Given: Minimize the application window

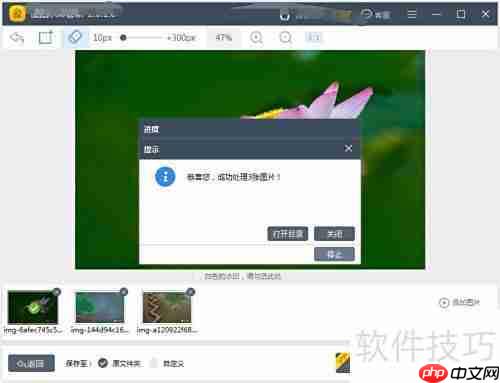Looking at the screenshot, I should pyautogui.click(x=436, y=14).
